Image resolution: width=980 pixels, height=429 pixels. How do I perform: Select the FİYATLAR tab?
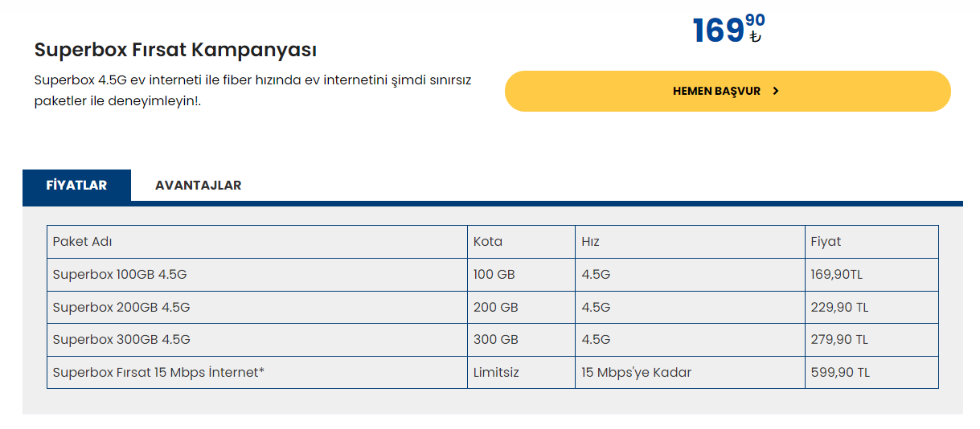[x=76, y=186]
